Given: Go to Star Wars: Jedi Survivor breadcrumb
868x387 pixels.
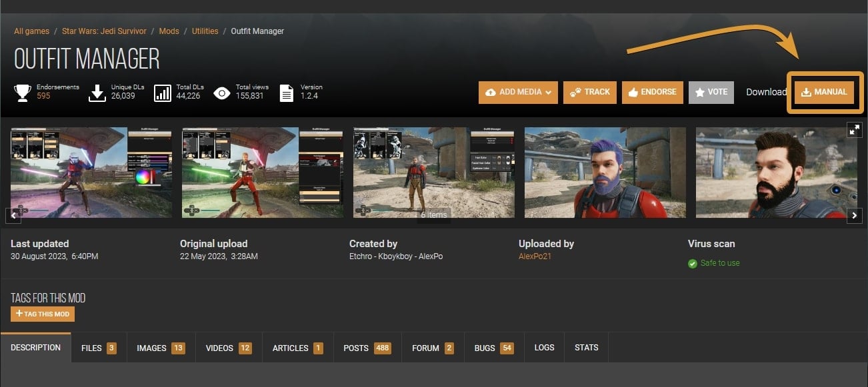Looking at the screenshot, I should pyautogui.click(x=104, y=31).
